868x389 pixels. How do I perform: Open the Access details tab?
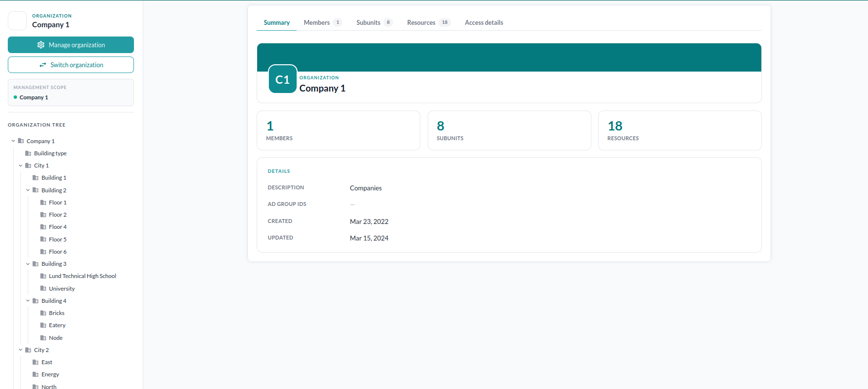(x=484, y=22)
